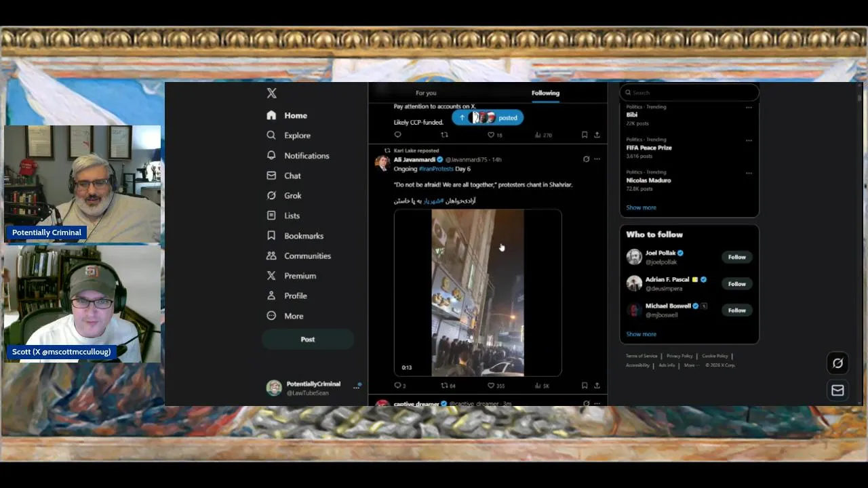868x488 pixels.
Task: Click the Messages envelope floating button
Action: click(837, 390)
